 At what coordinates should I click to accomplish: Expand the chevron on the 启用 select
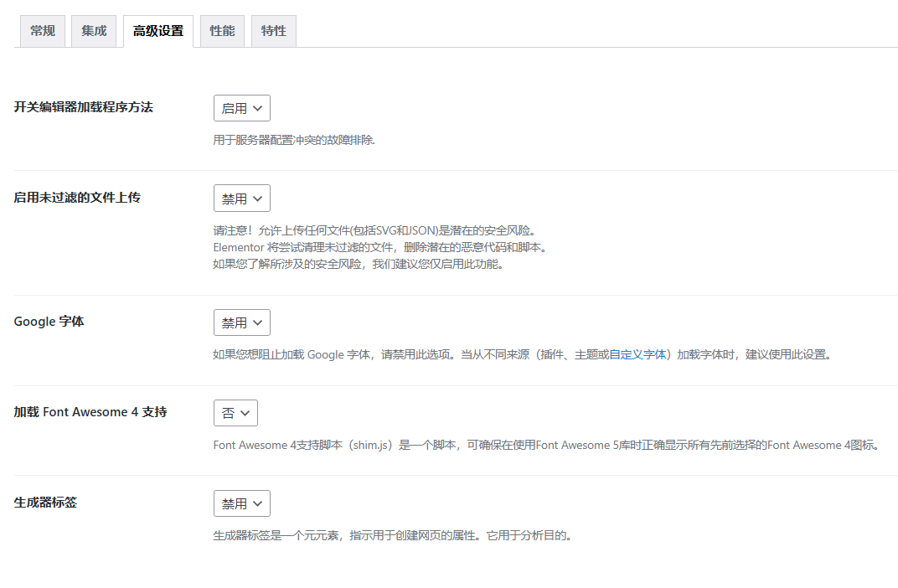point(256,107)
